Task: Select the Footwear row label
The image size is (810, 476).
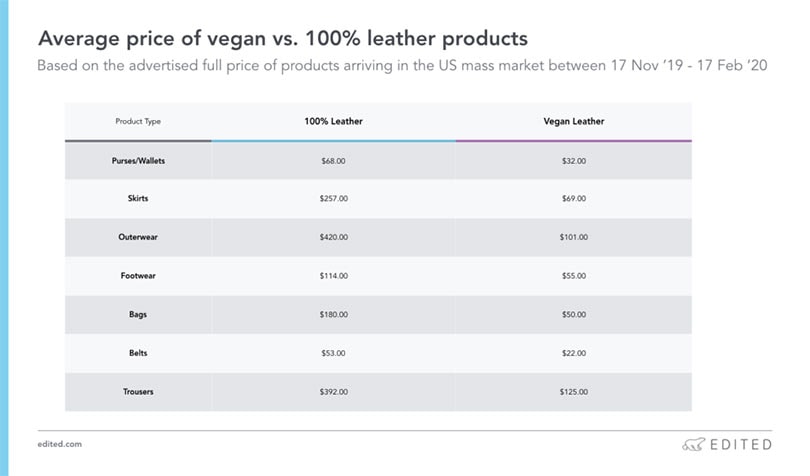Action: click(x=138, y=275)
